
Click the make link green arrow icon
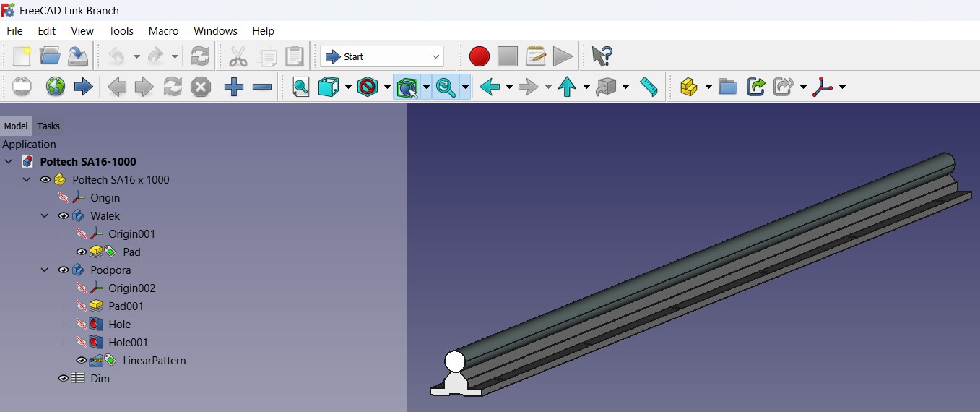point(756,87)
